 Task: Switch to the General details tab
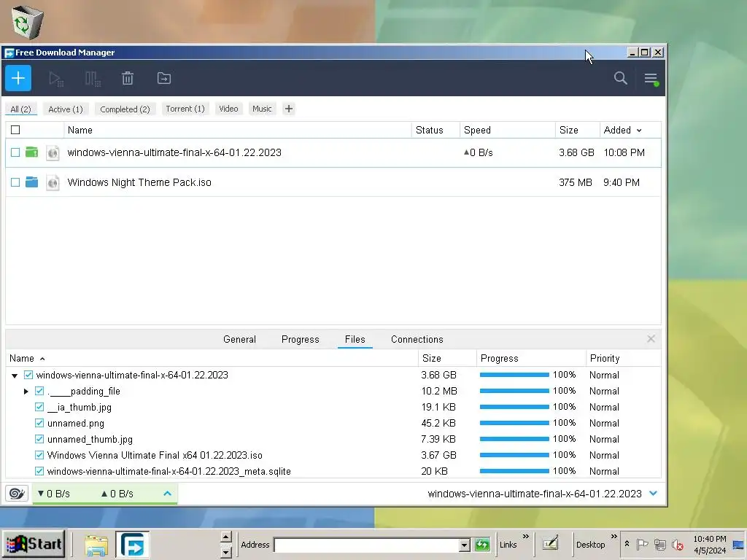tap(239, 339)
